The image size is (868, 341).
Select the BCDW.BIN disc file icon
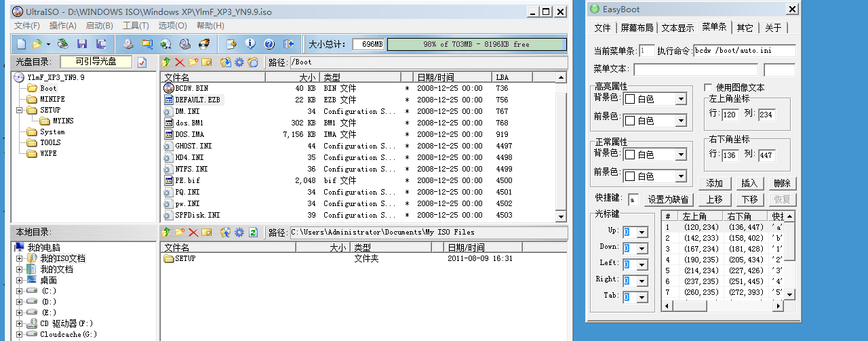coord(170,88)
